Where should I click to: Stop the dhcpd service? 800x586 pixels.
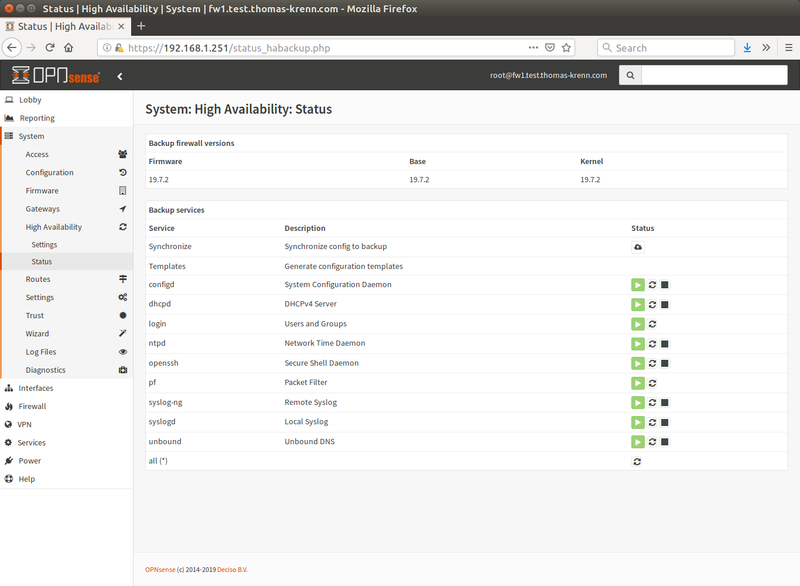click(x=665, y=304)
